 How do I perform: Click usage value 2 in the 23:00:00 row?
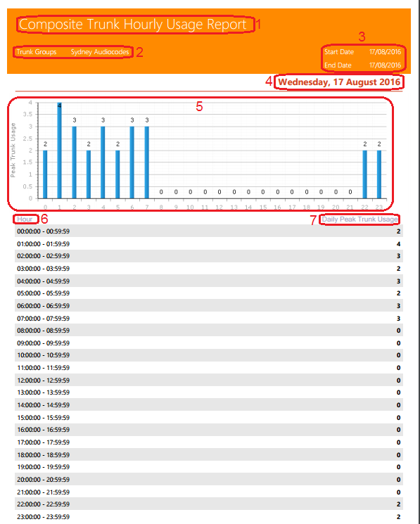point(398,517)
